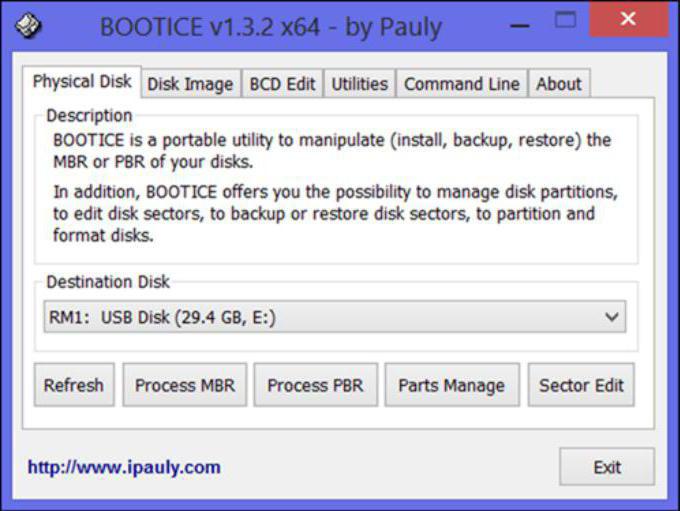Image resolution: width=680 pixels, height=511 pixels.
Task: Visit the http://www.ipauly.com link
Action: pos(124,467)
